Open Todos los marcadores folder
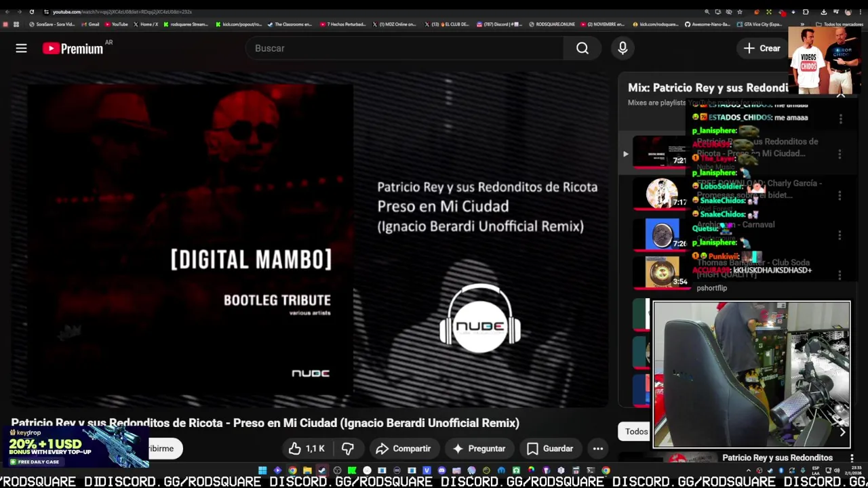 click(840, 24)
